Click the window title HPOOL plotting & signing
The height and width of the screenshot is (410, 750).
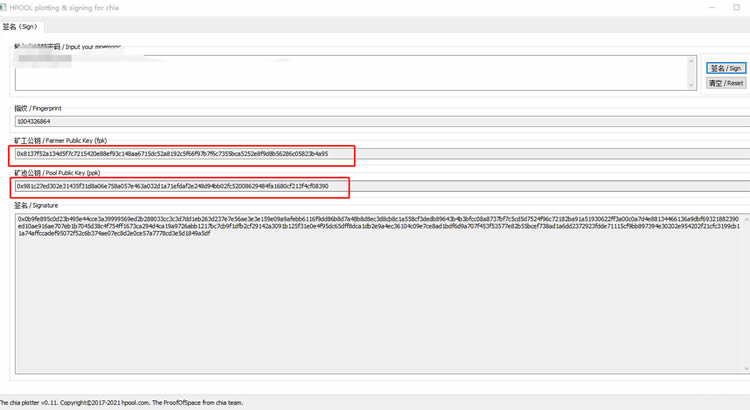coord(64,8)
